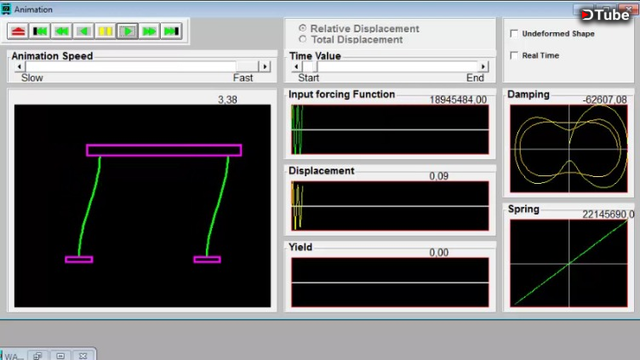Click the forcing value 18945484,00
Image resolution: width=640 pixels, height=360 pixels.
tap(458, 100)
